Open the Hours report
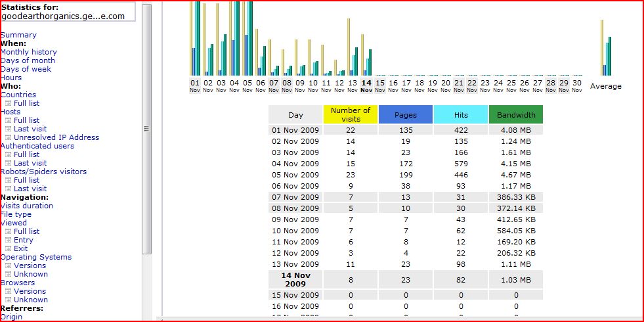The width and height of the screenshot is (644, 322). (x=12, y=78)
